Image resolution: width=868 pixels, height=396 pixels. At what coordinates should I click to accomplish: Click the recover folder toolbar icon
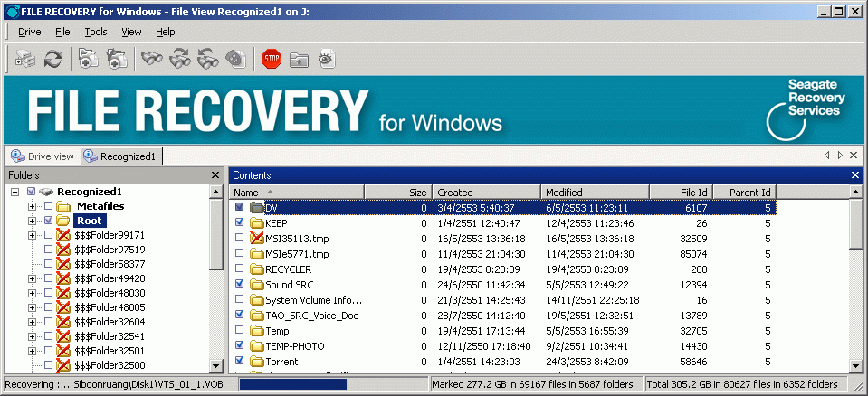(89, 58)
